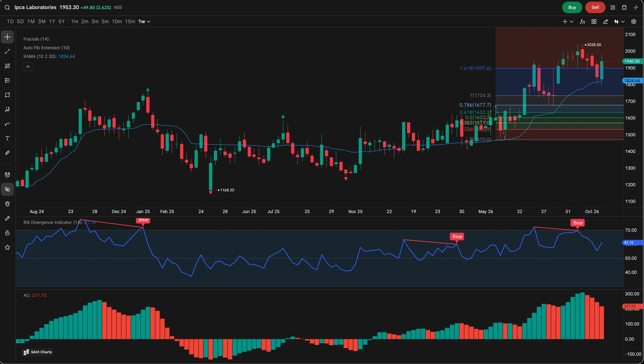Open the chart layout grid icon
The width and height of the screenshot is (644, 364).
point(594,22)
